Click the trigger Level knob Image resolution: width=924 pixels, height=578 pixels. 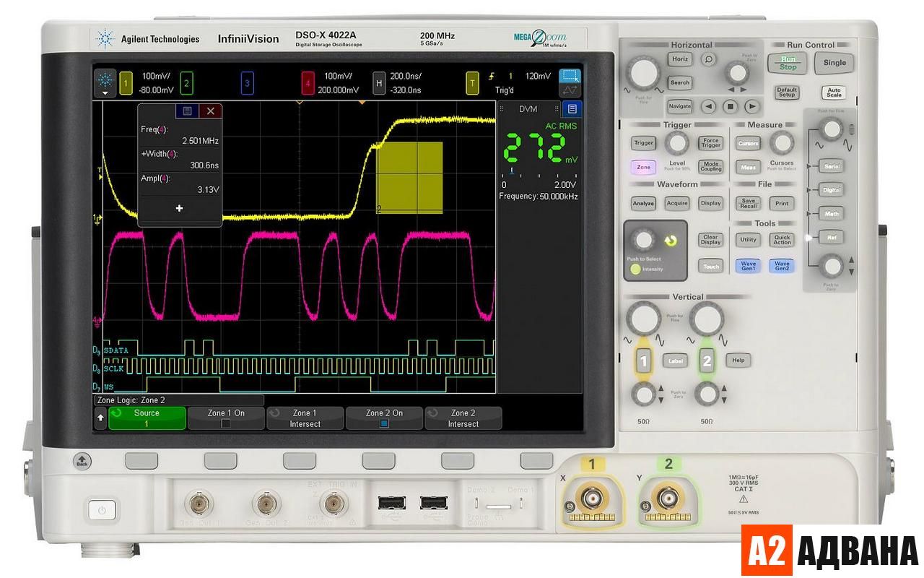pos(677,144)
